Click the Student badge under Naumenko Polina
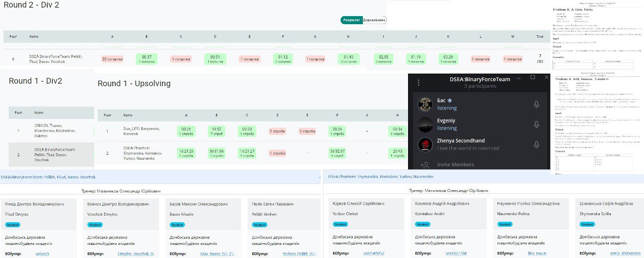 (505, 225)
